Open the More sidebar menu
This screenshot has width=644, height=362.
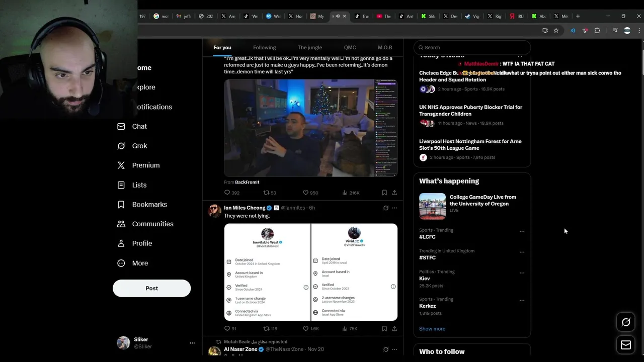[x=132, y=263]
